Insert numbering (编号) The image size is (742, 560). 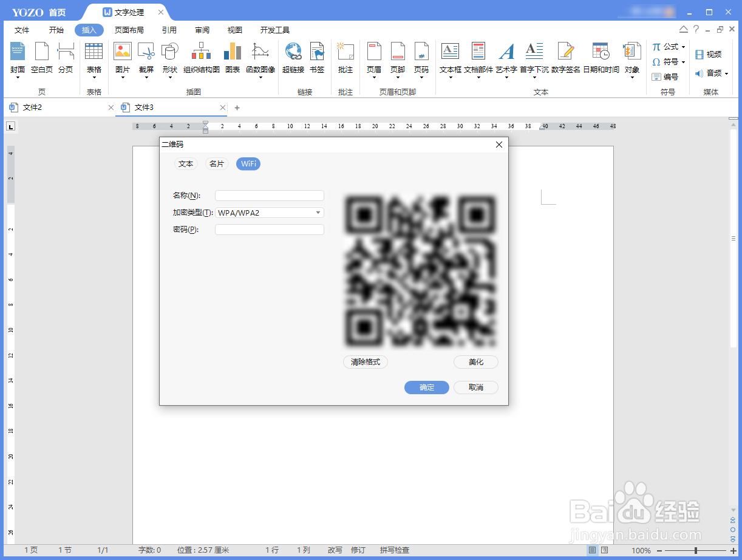point(665,77)
